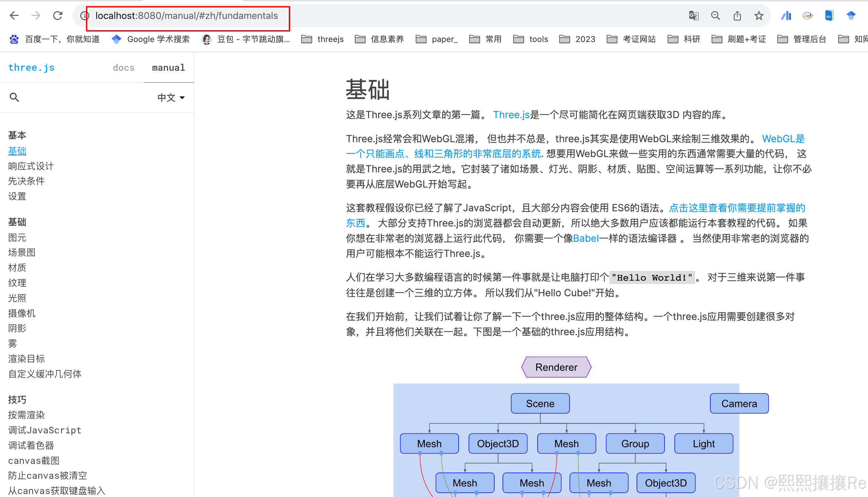Switch to the docs tab
Viewport: 868px width, 497px height.
click(x=124, y=68)
